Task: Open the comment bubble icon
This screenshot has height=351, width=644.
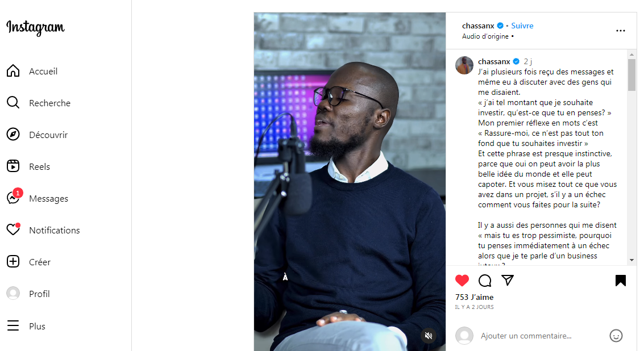Action: click(x=485, y=281)
